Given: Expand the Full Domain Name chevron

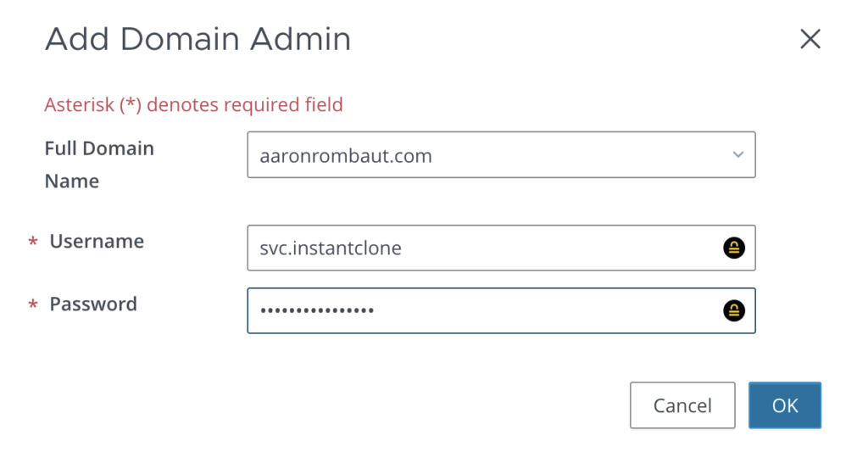Looking at the screenshot, I should [738, 155].
